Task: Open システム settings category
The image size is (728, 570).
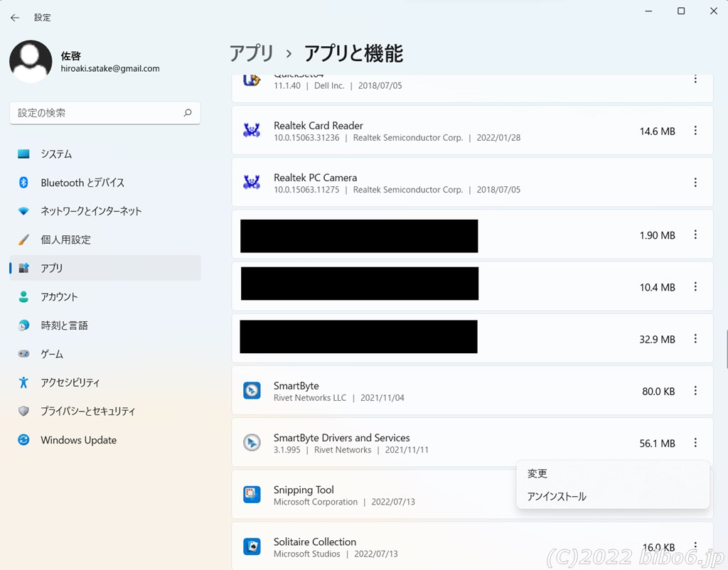Action: point(105,154)
